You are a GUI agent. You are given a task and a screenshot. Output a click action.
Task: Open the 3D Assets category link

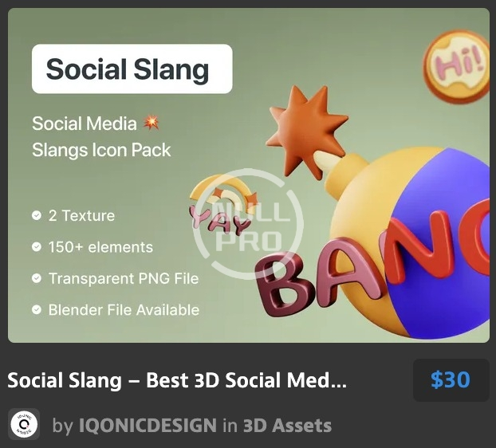(x=287, y=425)
